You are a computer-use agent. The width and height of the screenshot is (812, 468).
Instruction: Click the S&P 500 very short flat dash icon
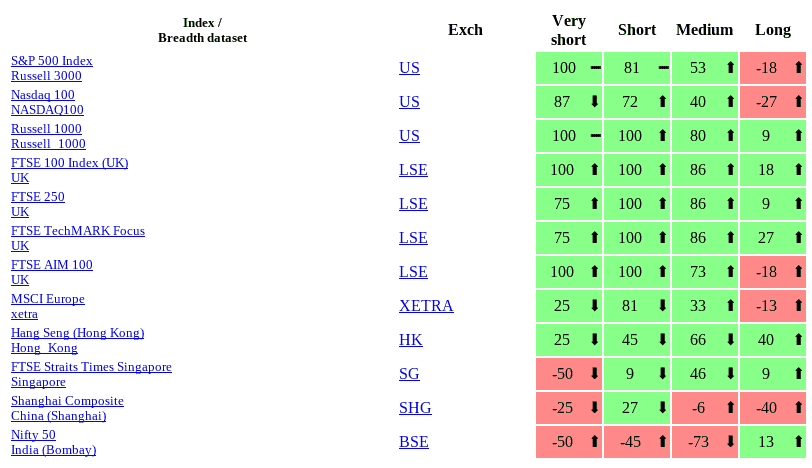click(595, 68)
